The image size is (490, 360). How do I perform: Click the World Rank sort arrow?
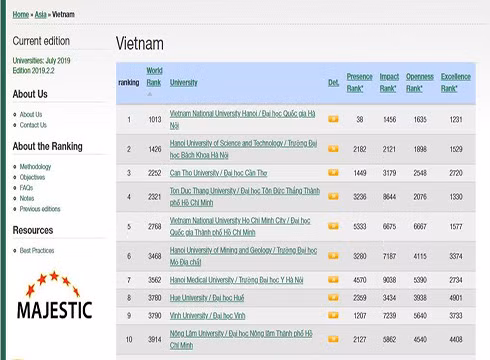pos(150,94)
